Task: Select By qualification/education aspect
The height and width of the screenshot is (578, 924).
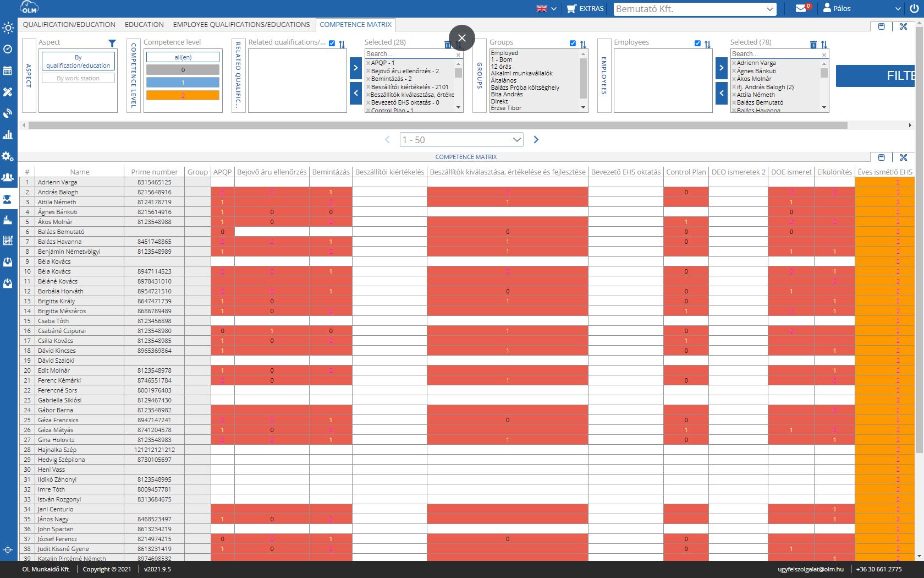Action: pos(78,61)
